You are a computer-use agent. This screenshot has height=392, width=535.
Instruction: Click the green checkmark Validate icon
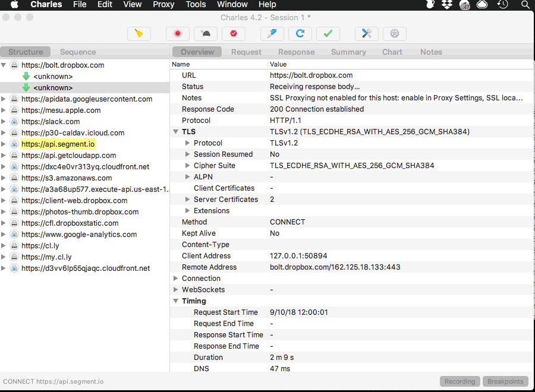328,34
